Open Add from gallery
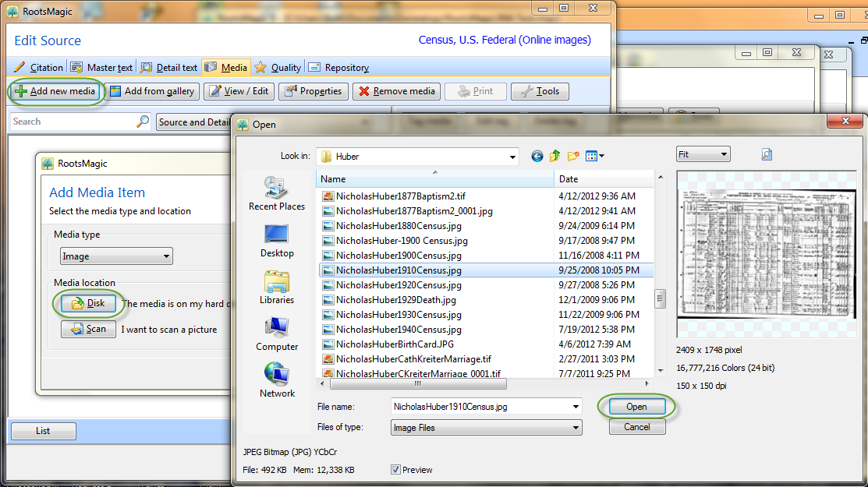Screen dimensions: 868x487 152,91
